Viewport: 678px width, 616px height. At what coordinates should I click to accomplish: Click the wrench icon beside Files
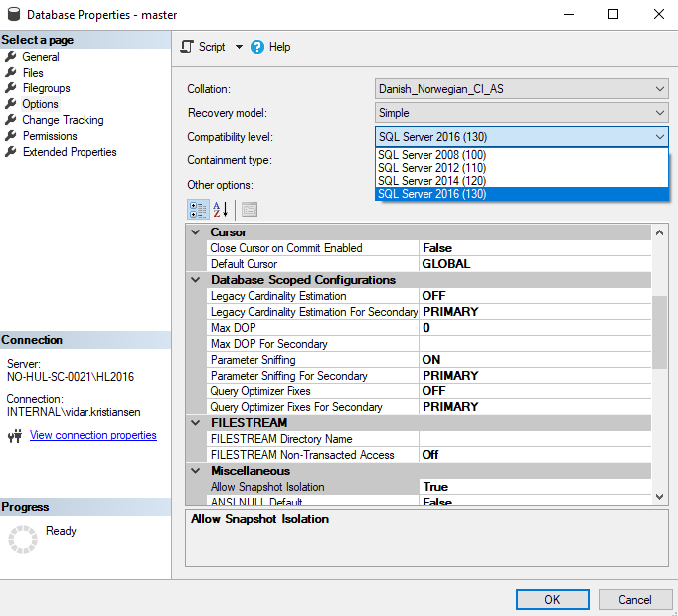10,73
